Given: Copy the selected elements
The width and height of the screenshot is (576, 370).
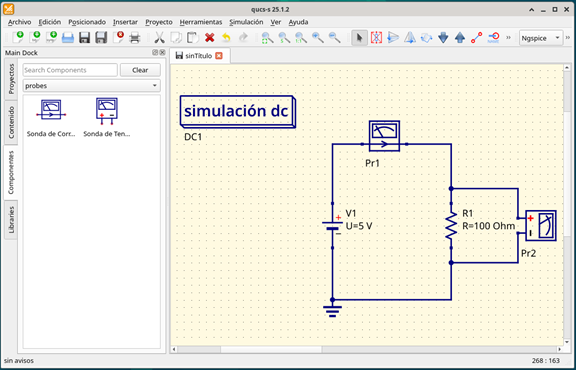Looking at the screenshot, I should pyautogui.click(x=176, y=37).
